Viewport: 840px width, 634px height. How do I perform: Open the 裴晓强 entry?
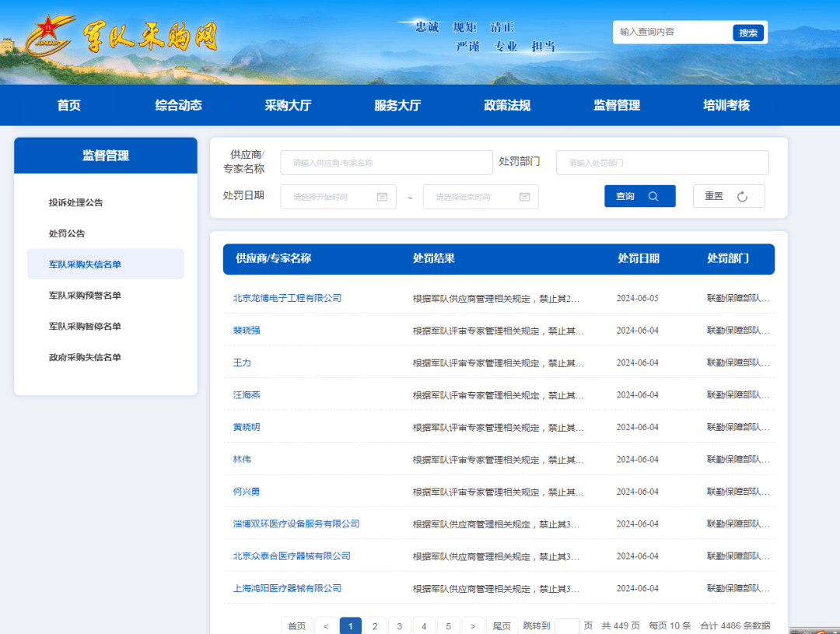coord(247,330)
